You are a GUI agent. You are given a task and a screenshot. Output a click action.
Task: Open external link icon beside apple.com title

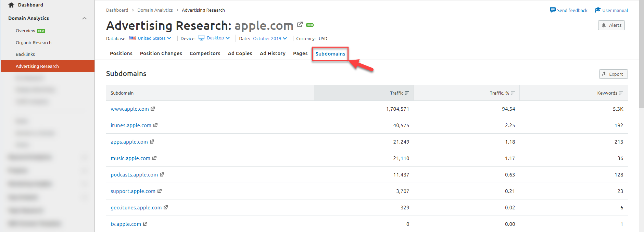click(x=300, y=24)
